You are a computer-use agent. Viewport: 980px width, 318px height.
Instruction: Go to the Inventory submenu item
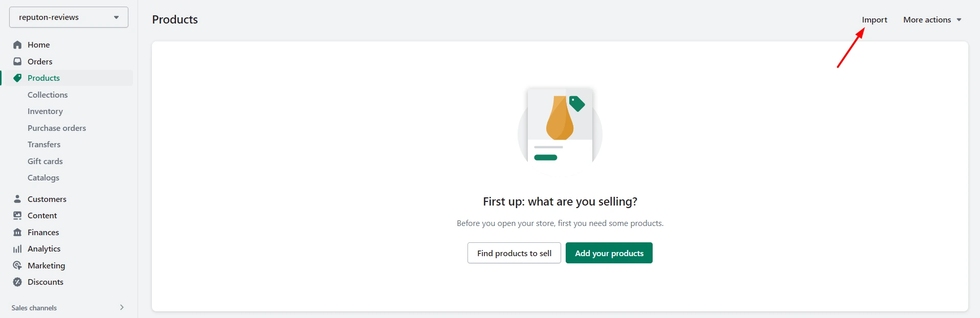tap(45, 111)
